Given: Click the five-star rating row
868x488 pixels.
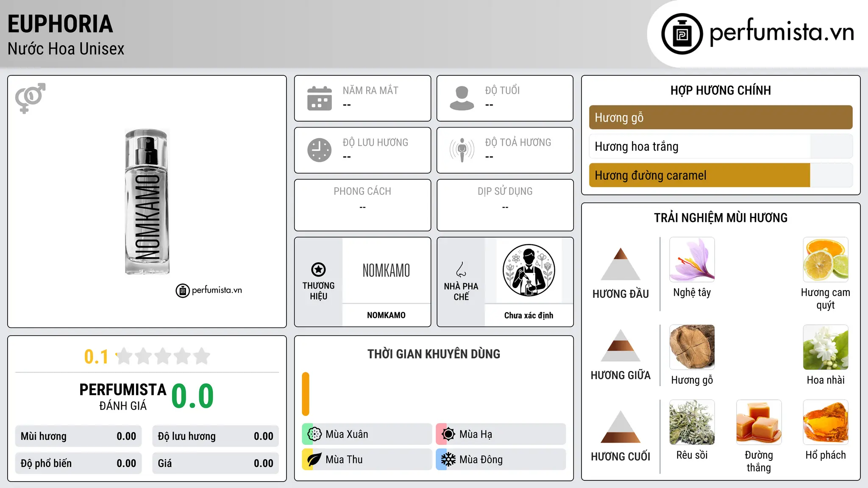Looking at the screenshot, I should click(163, 356).
